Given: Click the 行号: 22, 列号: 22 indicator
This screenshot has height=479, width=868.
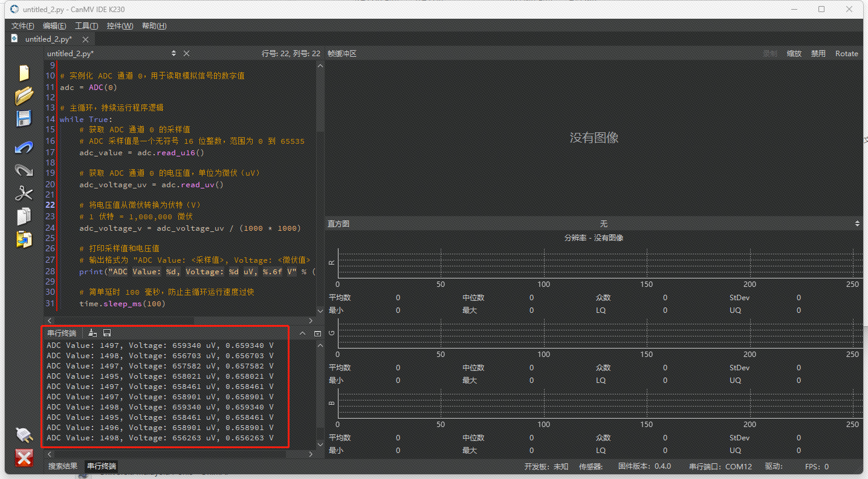Looking at the screenshot, I should point(291,53).
